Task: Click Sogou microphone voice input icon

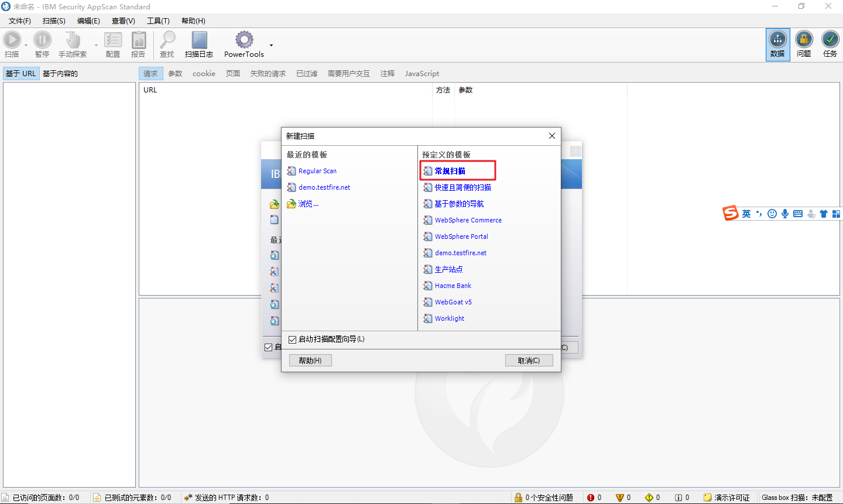Action: (785, 214)
